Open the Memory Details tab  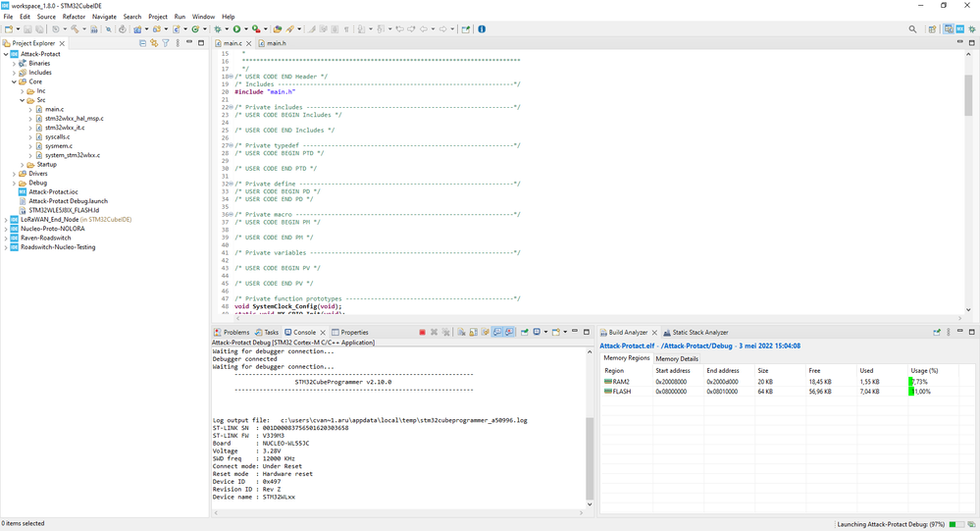pyautogui.click(x=677, y=358)
